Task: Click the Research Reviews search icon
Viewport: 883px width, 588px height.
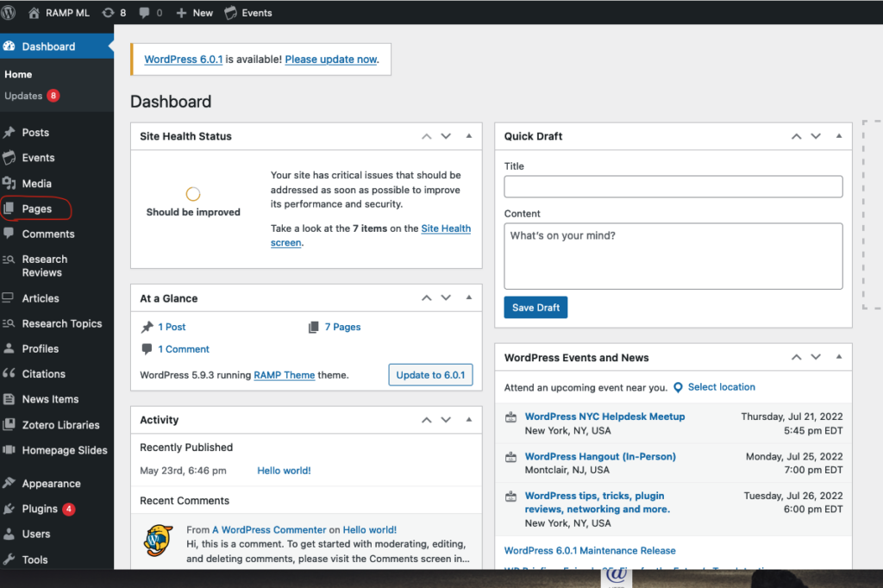Action: pyautogui.click(x=9, y=259)
